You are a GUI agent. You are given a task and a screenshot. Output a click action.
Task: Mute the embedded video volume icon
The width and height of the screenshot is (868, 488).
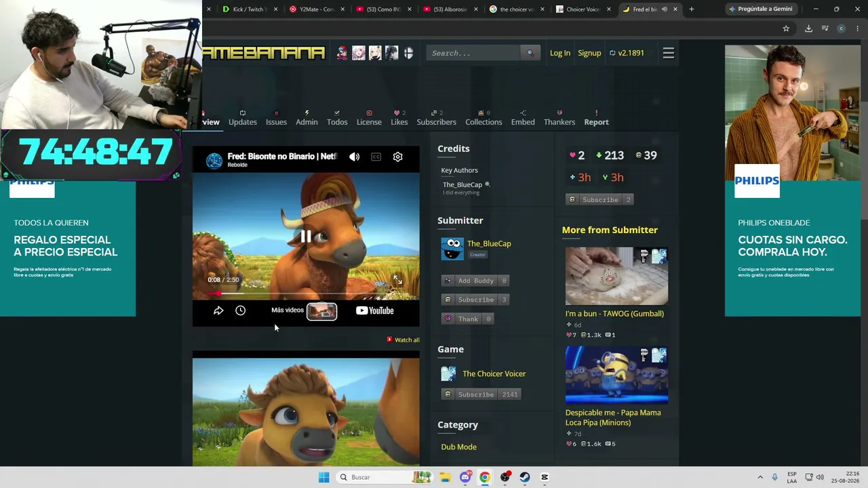[x=354, y=157]
